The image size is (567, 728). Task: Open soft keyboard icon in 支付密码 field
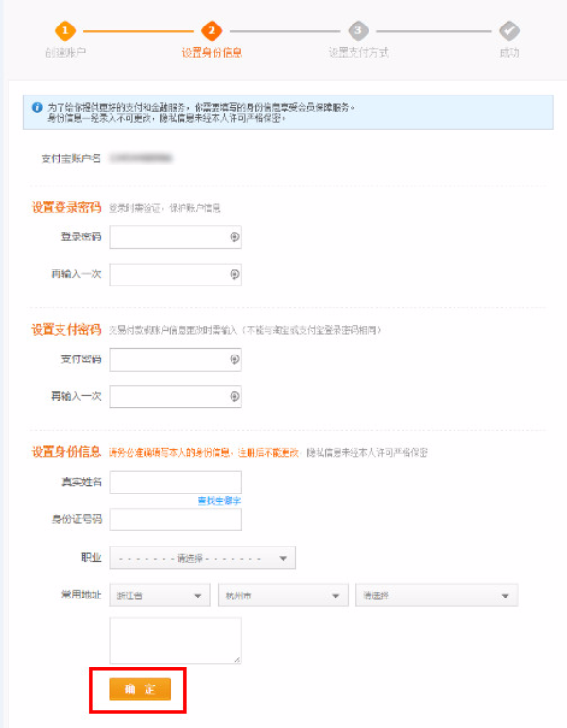pyautogui.click(x=233, y=359)
